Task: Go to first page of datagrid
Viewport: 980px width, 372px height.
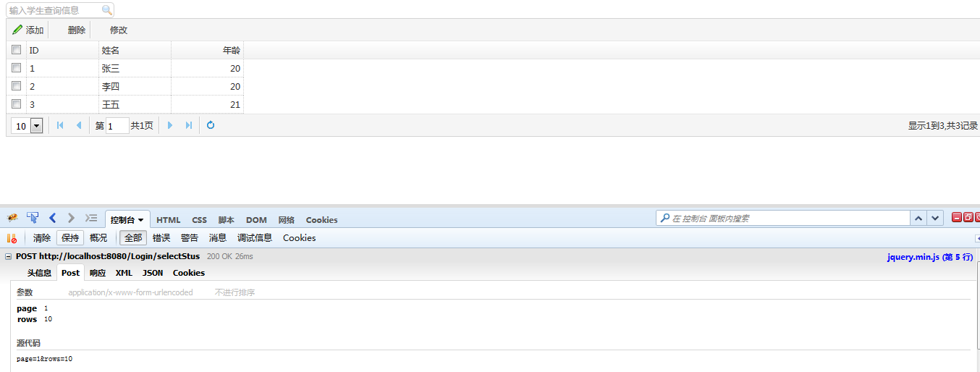Action: tap(60, 125)
